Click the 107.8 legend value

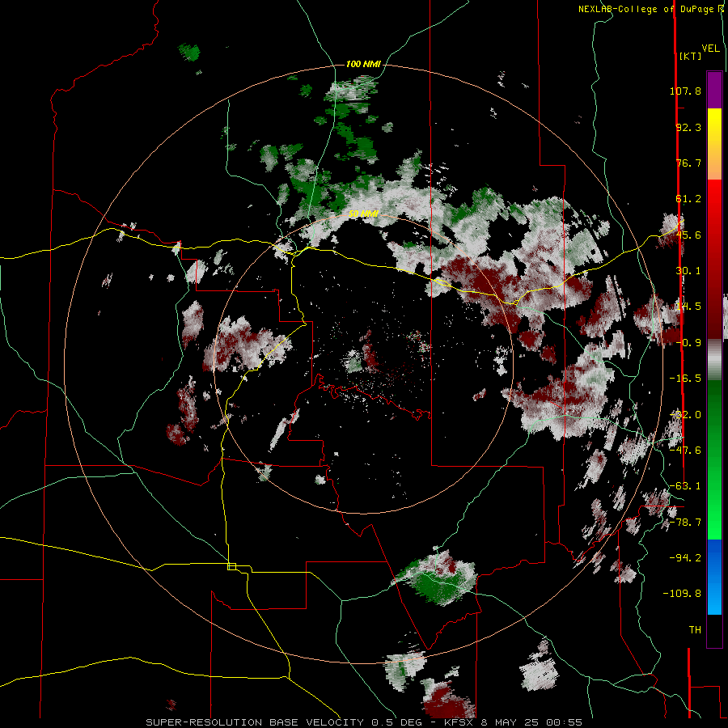point(685,91)
